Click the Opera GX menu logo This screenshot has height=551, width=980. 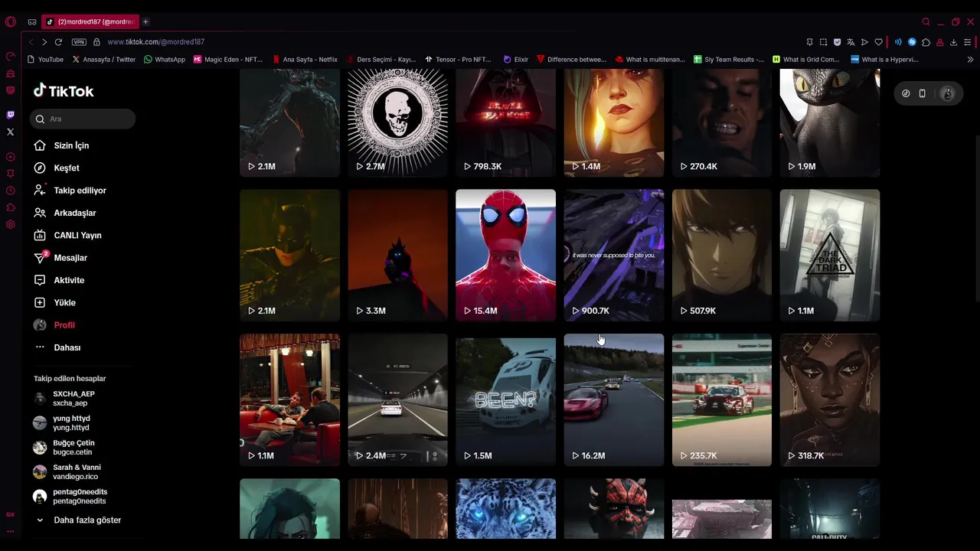click(x=10, y=21)
